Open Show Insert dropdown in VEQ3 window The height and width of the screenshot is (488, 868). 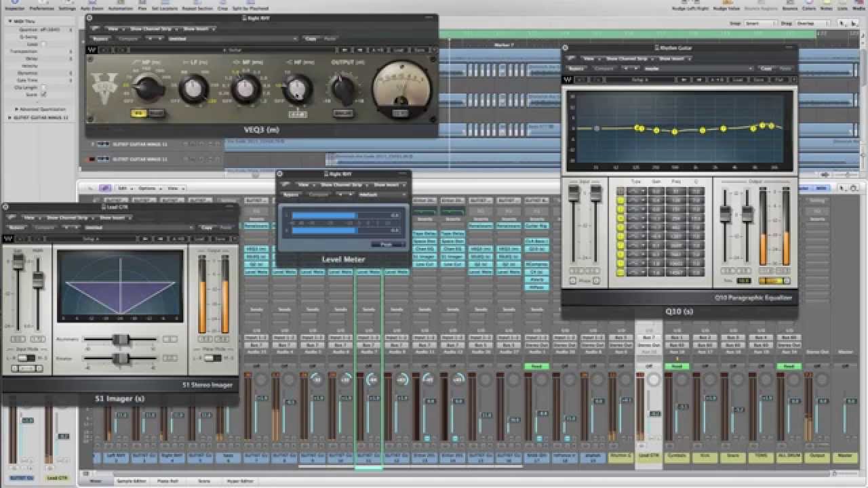point(198,29)
